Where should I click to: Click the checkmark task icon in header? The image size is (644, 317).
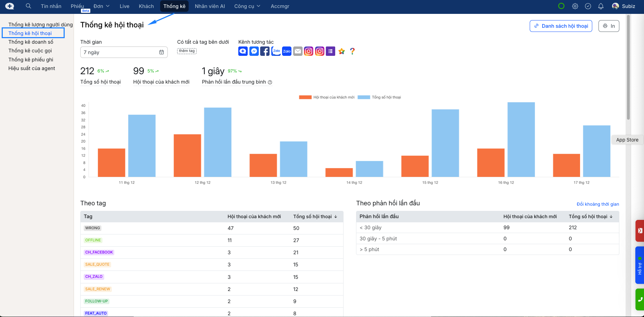click(588, 6)
